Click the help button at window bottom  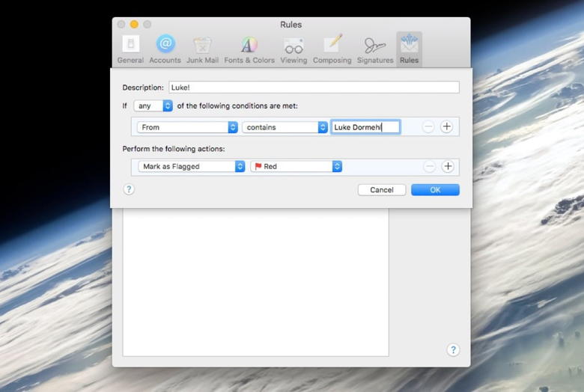[453, 350]
